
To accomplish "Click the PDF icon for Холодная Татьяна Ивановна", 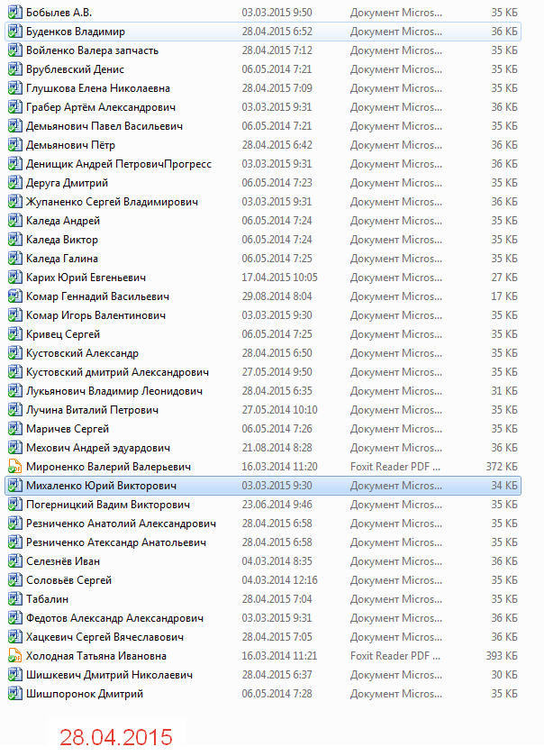I will pos(14,656).
